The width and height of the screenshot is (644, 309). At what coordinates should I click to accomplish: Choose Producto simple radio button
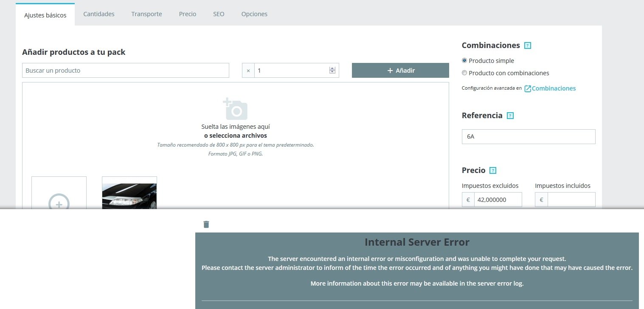pos(464,61)
